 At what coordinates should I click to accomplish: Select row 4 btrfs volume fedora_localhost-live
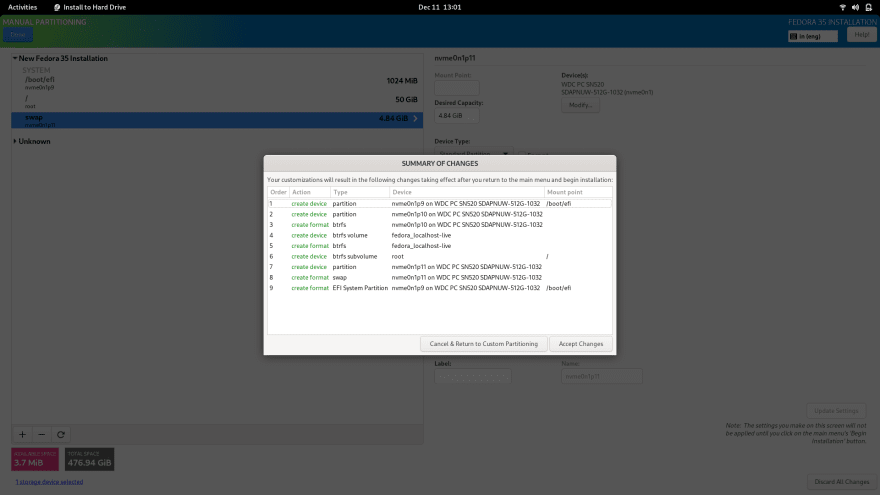tap(439, 235)
